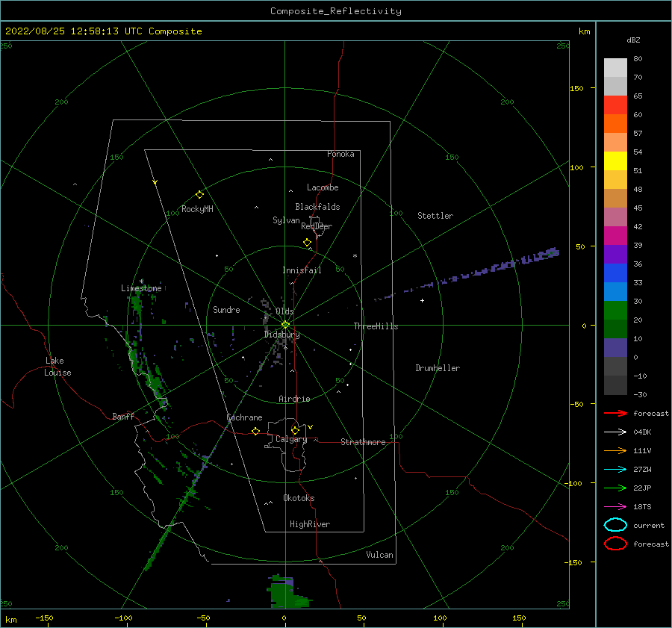
Task: Click the Limestone label
Action: click(x=141, y=288)
